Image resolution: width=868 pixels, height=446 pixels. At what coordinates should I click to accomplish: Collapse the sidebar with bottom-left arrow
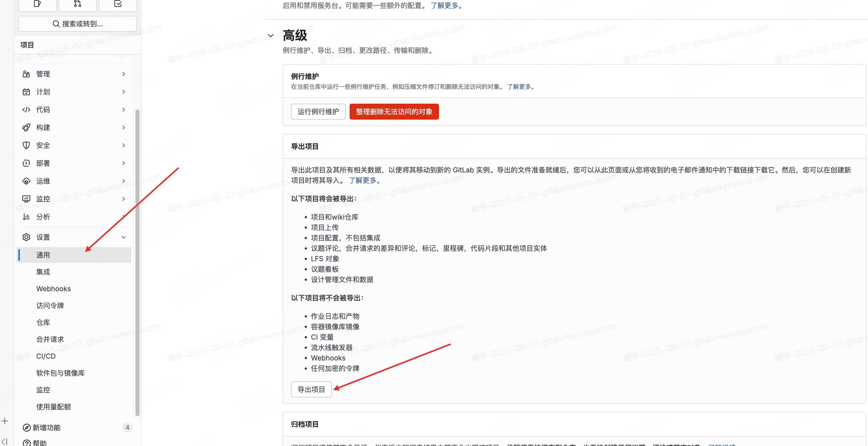click(x=4, y=441)
